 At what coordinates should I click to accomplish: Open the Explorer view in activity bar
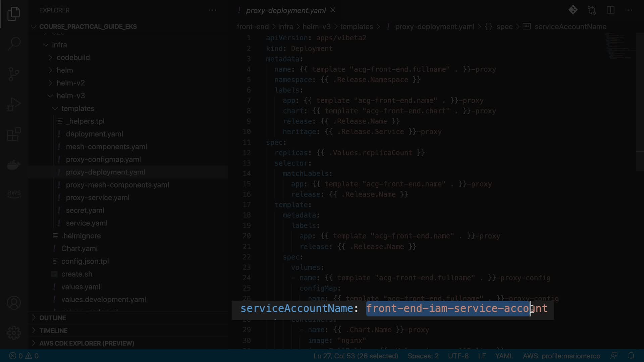14,14
